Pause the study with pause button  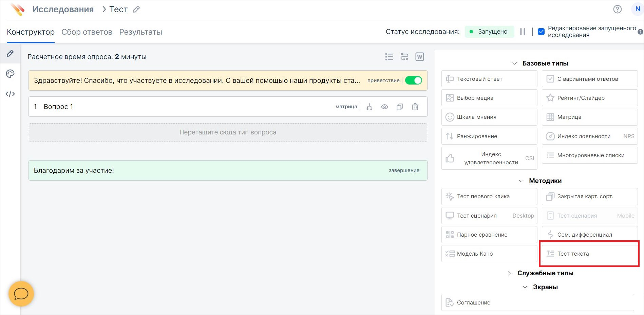pos(523,32)
